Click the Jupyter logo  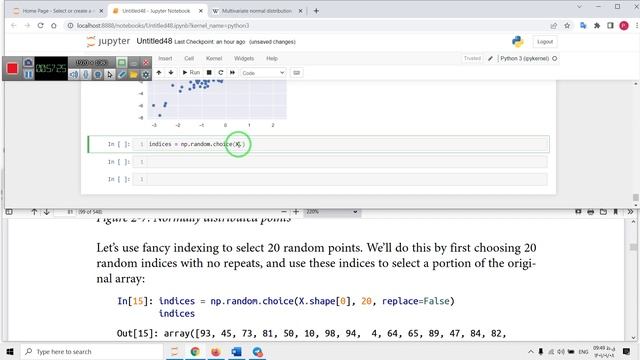click(x=109, y=41)
